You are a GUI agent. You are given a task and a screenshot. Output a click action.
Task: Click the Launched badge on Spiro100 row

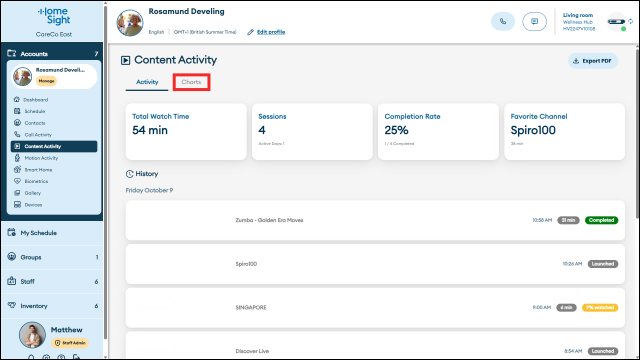click(x=603, y=264)
